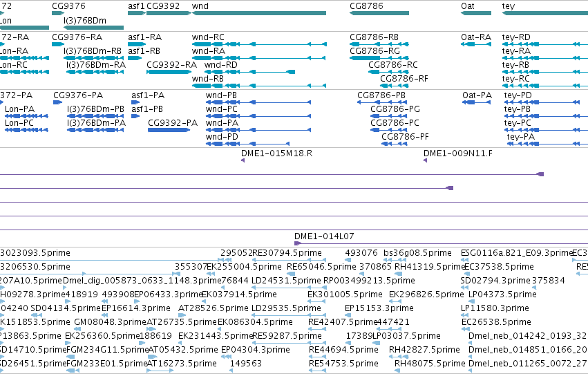Screen dimensions: 588x374
Task: Click the DME1-009N11.F BAC end label
Action: [x=458, y=153]
